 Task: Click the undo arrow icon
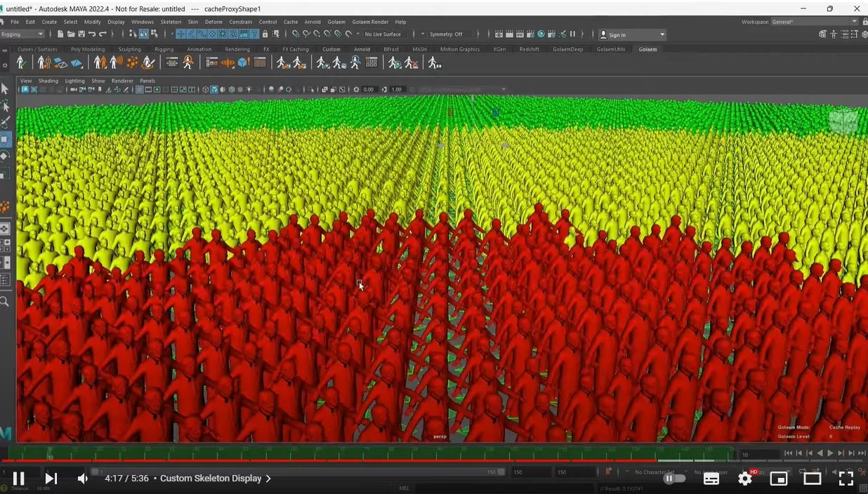(92, 34)
